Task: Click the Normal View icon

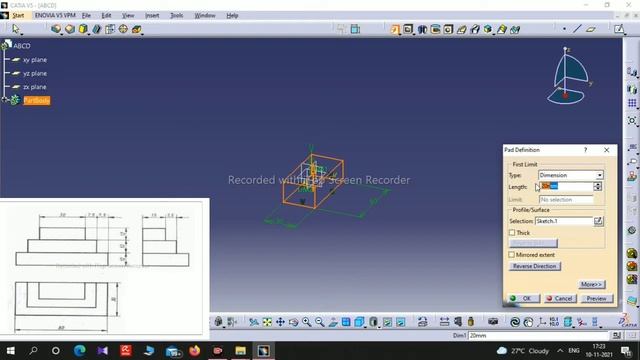Action: tap(333, 322)
